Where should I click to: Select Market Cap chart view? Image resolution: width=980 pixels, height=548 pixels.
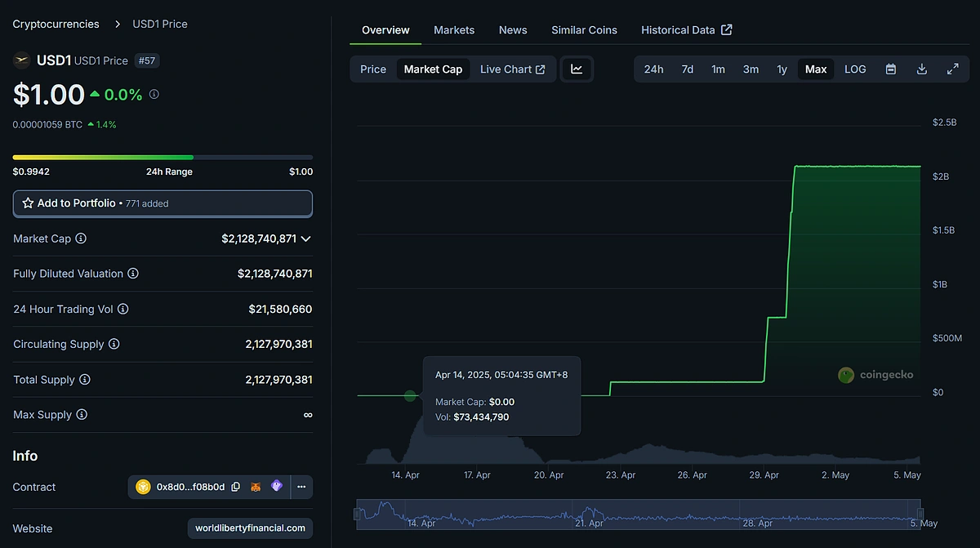(x=433, y=69)
